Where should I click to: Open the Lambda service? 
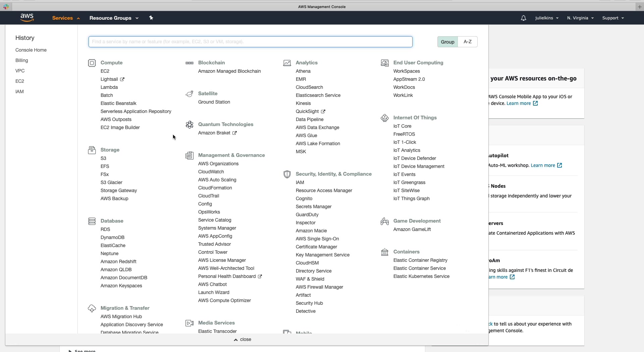[x=109, y=87]
